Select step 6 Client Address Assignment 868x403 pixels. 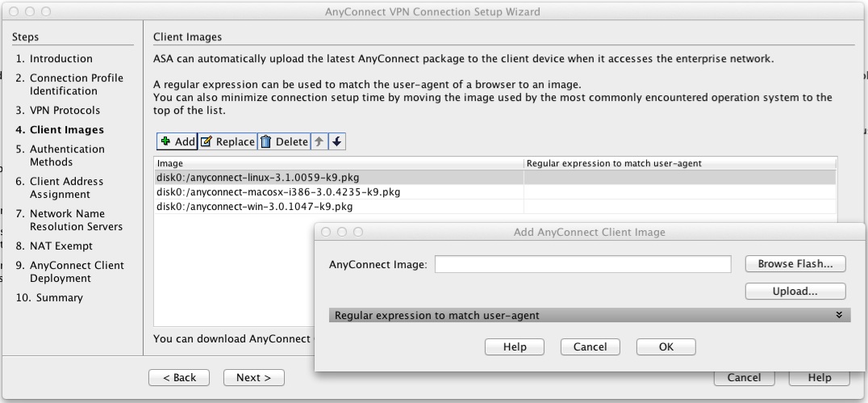[x=59, y=187]
